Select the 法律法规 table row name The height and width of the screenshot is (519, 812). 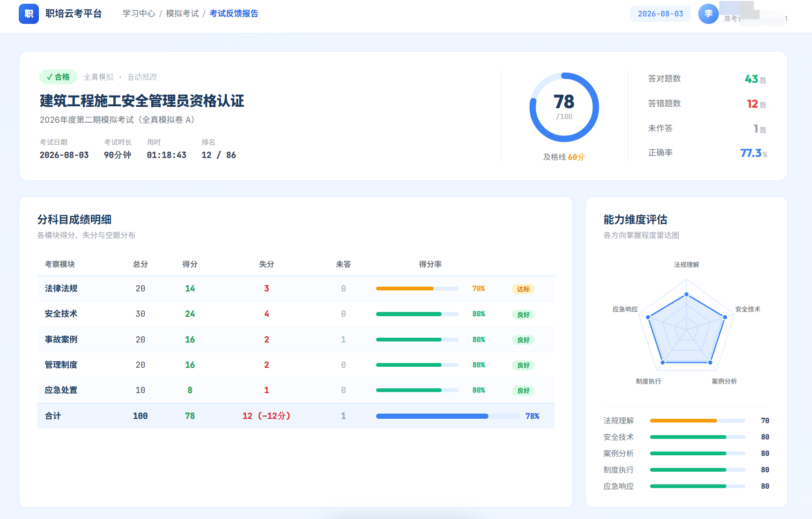point(61,289)
